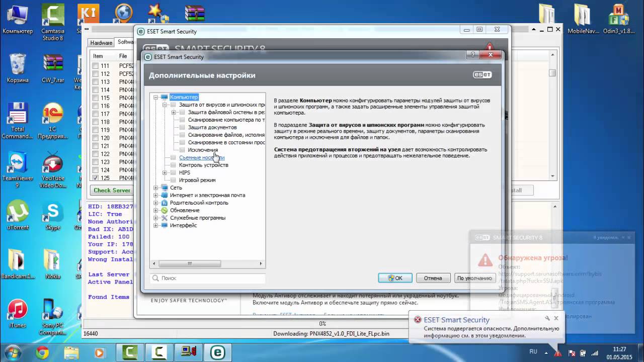Open settings wrench on ESET notification balloon
The height and width of the screenshot is (362, 644).
[547, 318]
